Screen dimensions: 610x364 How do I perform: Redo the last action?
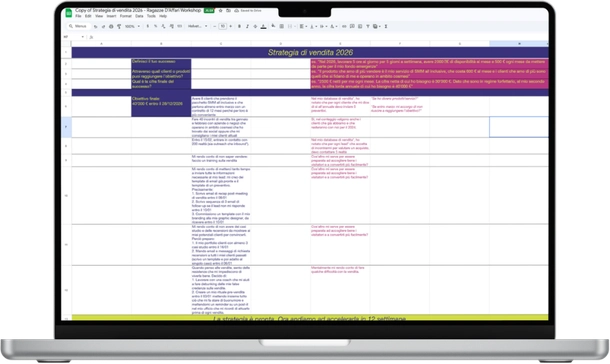103,26
